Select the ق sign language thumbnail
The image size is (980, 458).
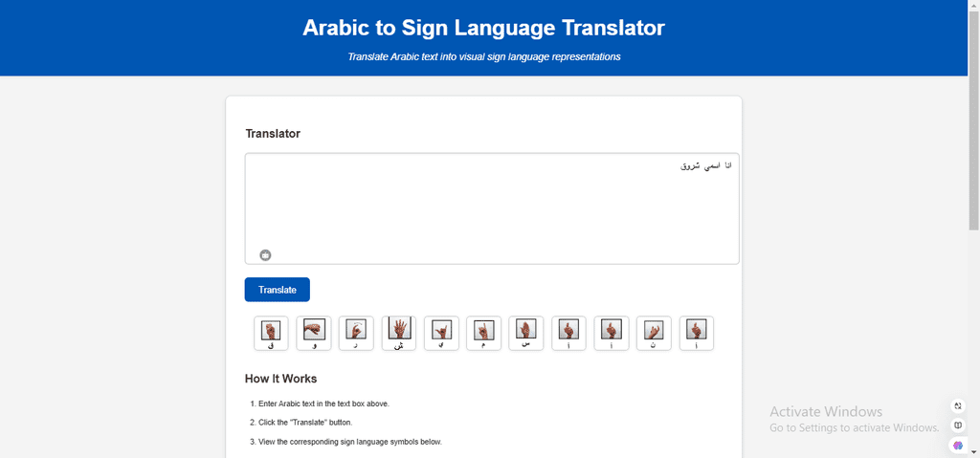coord(271,333)
